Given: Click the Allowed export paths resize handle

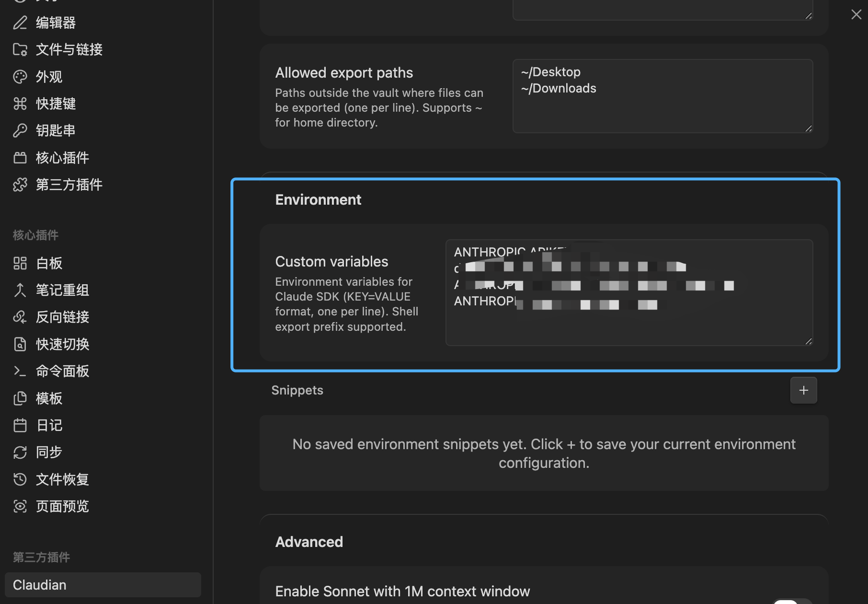Looking at the screenshot, I should pos(809,128).
